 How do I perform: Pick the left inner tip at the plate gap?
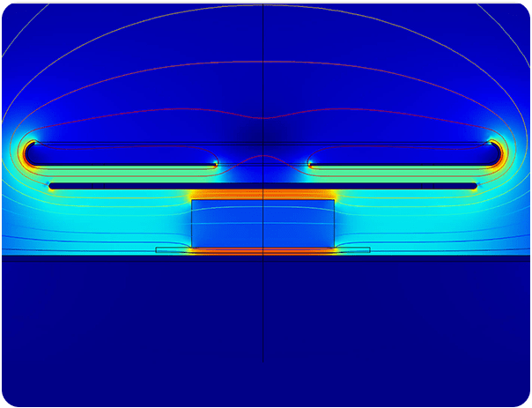click(216, 163)
